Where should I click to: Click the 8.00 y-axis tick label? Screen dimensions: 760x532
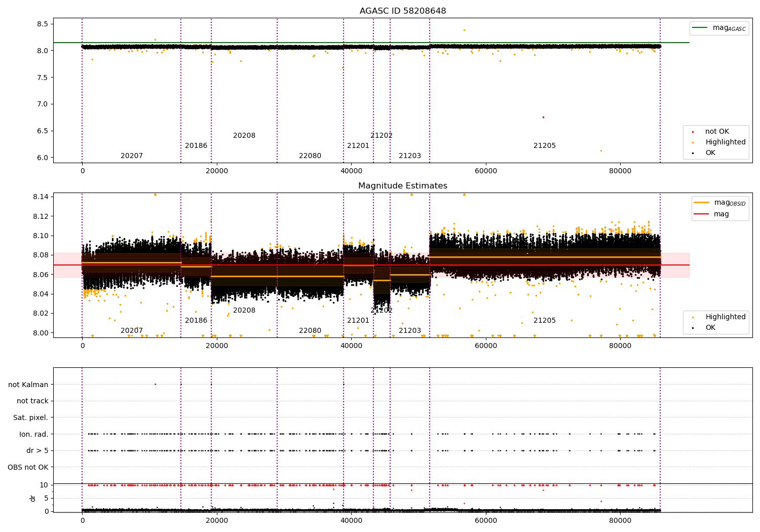[41, 333]
